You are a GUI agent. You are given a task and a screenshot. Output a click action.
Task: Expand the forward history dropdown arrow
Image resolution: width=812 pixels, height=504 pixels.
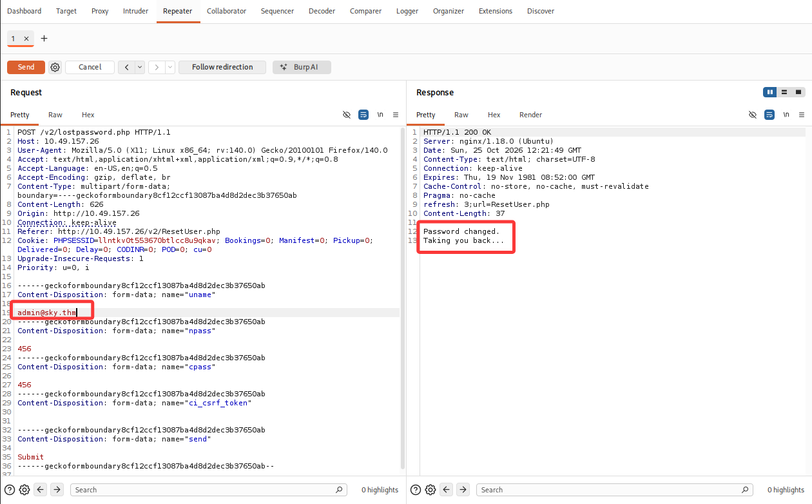coord(170,67)
